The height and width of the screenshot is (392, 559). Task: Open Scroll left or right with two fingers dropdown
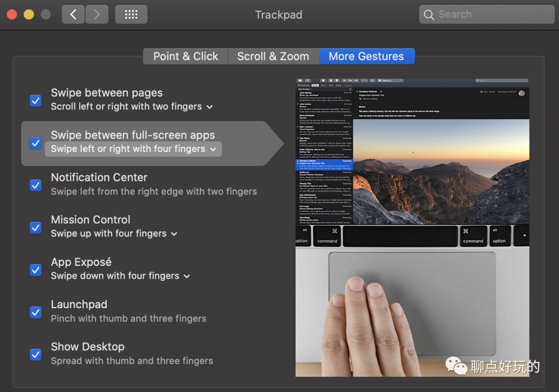click(x=132, y=107)
